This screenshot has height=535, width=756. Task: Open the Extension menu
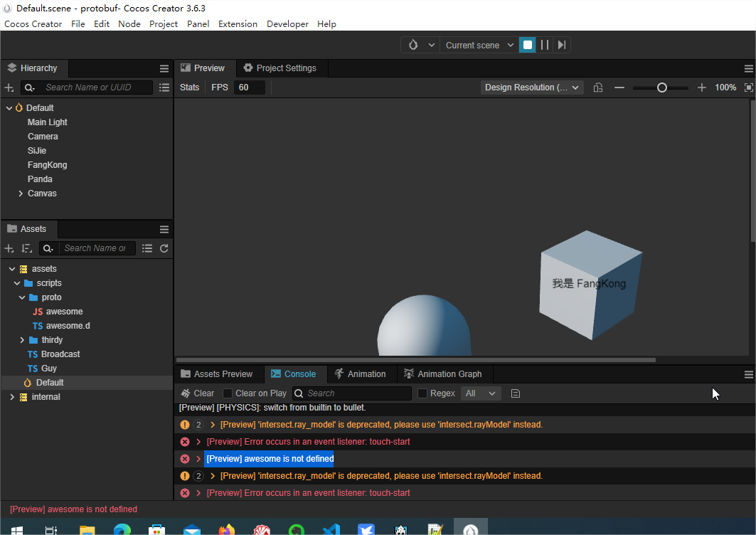[x=238, y=24]
